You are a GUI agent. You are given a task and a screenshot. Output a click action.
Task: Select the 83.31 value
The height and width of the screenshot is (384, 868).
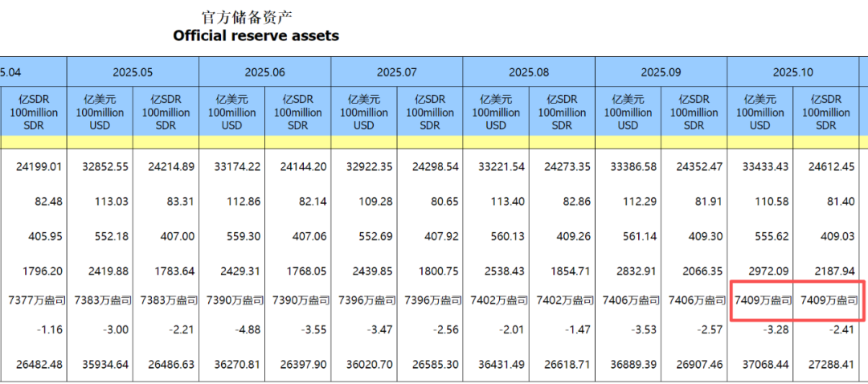click(182, 201)
